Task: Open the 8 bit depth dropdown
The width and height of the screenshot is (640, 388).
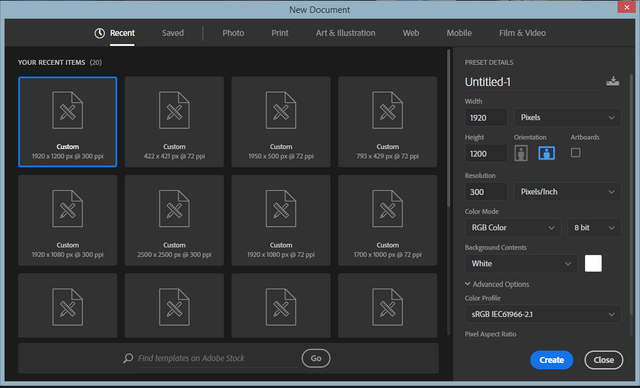Action: coord(594,228)
